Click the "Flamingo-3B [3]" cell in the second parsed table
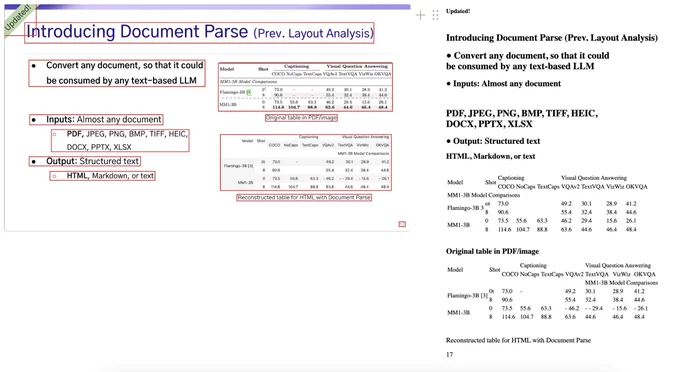Screen dimensions: 680x372 click(x=467, y=295)
